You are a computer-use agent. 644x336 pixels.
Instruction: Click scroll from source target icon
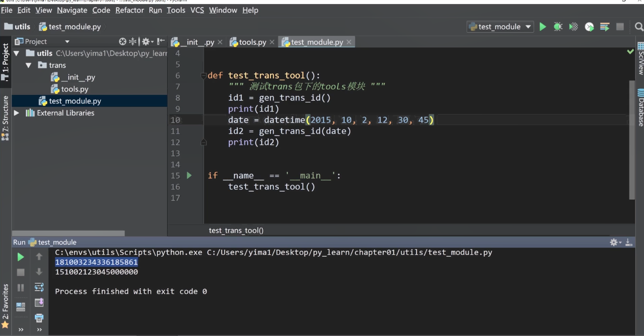click(122, 42)
